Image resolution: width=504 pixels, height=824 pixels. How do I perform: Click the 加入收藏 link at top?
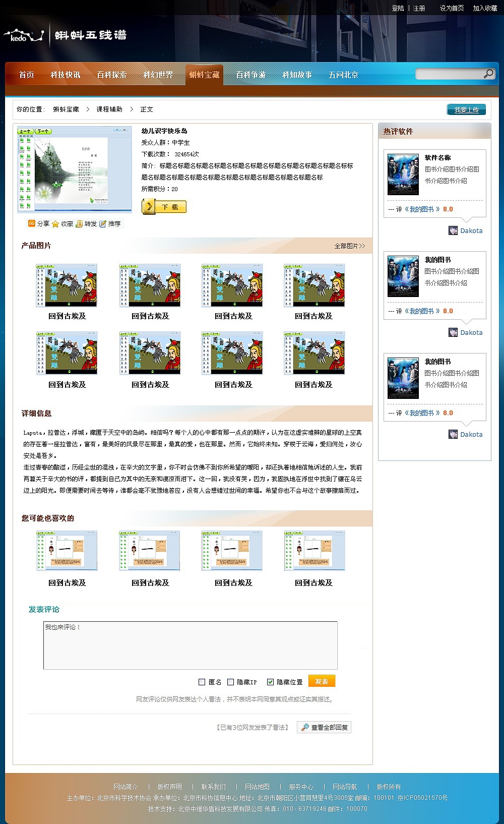pos(485,8)
